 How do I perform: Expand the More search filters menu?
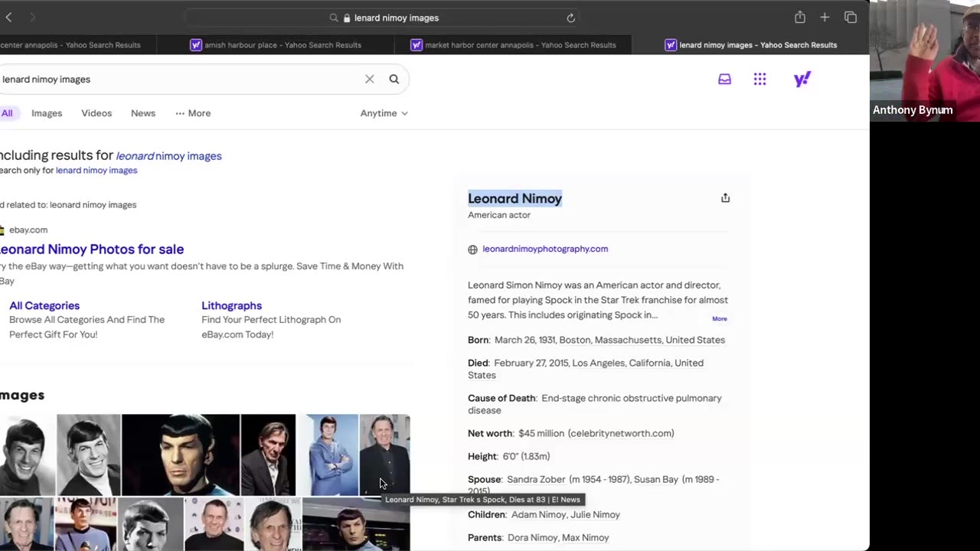click(x=193, y=113)
